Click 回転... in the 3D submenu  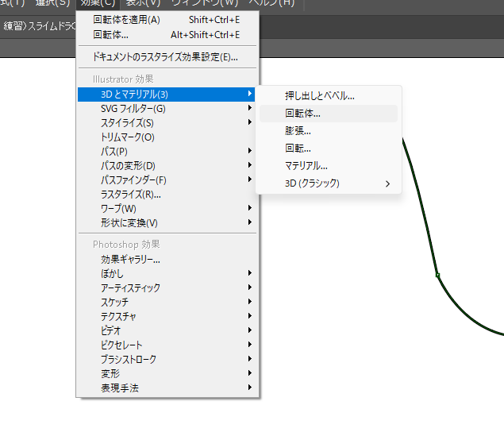(298, 149)
